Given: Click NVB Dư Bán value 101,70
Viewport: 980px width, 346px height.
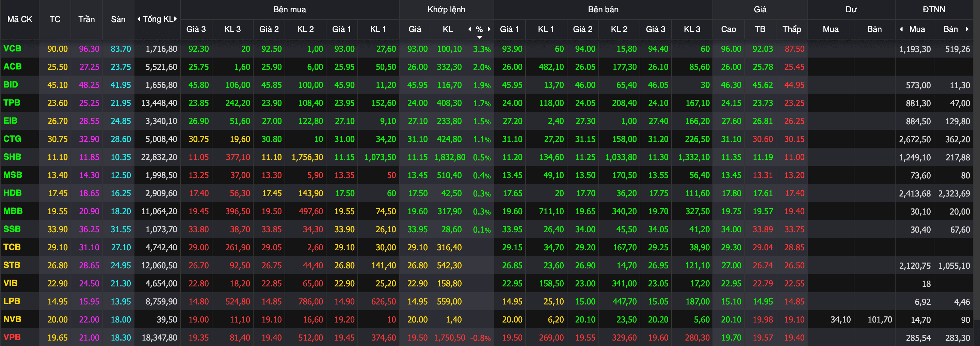Looking at the screenshot, I should point(880,320).
